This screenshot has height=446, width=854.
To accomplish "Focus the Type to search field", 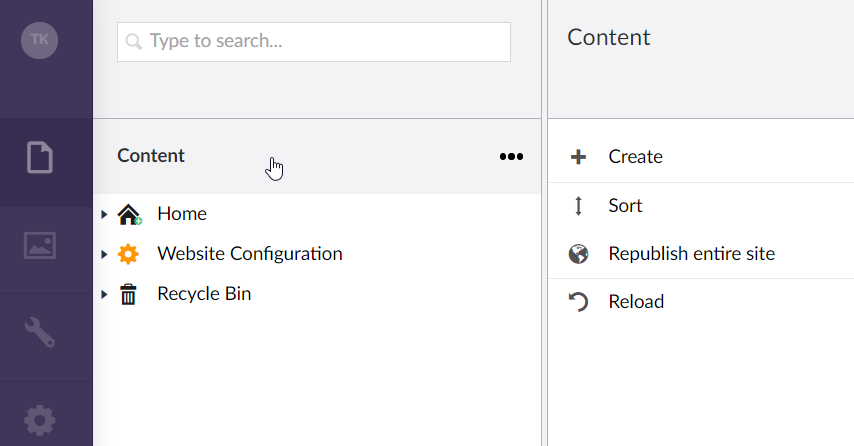I will click(314, 42).
